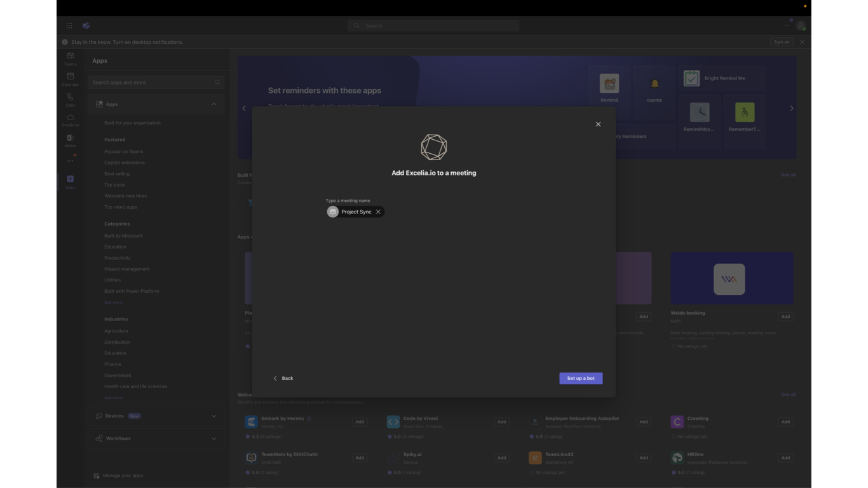Add the Spiky.ai app
The height and width of the screenshot is (488, 868).
pyautogui.click(x=501, y=457)
